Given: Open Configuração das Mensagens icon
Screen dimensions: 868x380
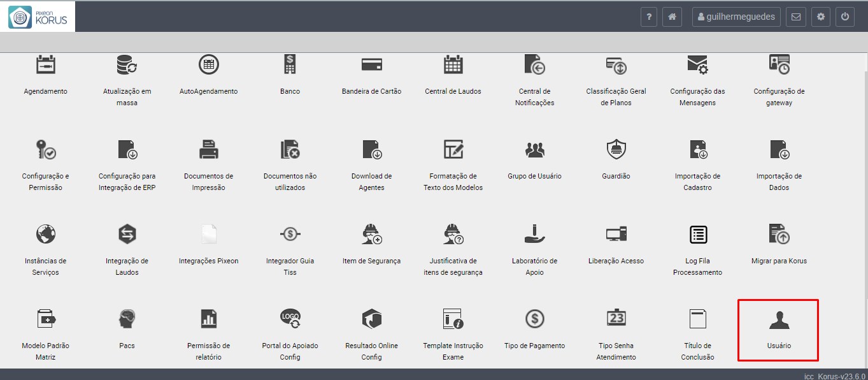Looking at the screenshot, I should click(697, 65).
